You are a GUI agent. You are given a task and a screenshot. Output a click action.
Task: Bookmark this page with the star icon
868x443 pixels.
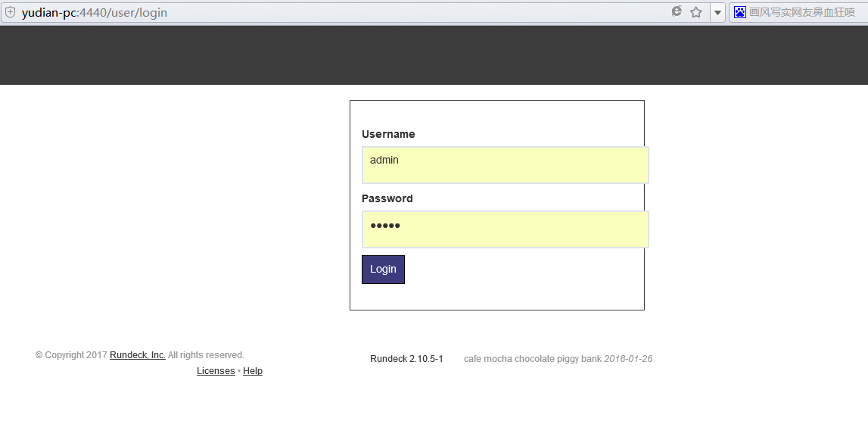tap(696, 13)
